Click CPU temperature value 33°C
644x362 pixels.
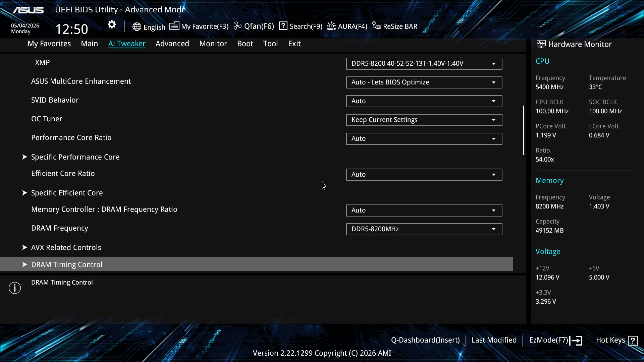tap(595, 87)
